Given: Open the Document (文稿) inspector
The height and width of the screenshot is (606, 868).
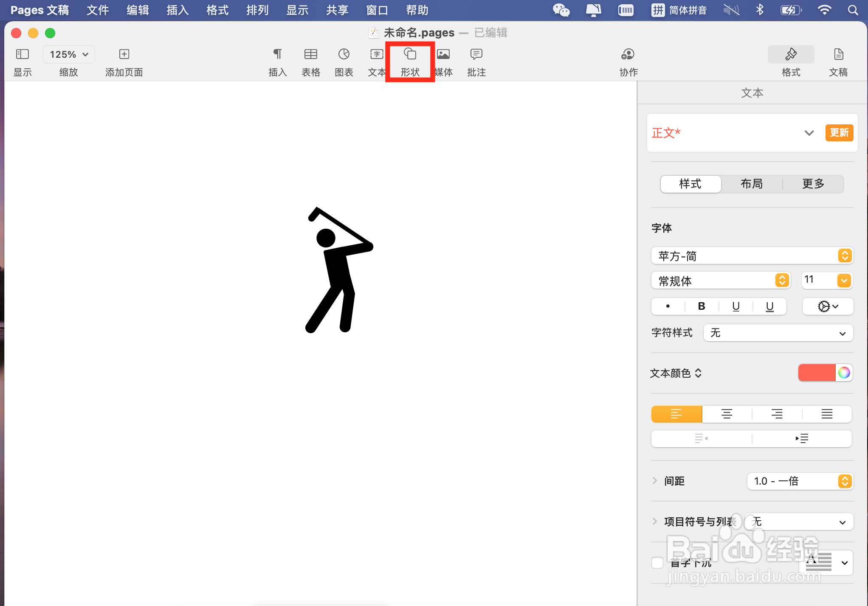Looking at the screenshot, I should (x=838, y=55).
